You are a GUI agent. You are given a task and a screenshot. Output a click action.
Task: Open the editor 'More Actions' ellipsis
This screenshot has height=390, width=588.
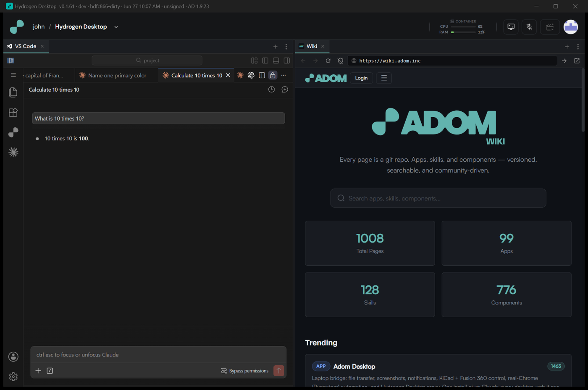click(283, 75)
